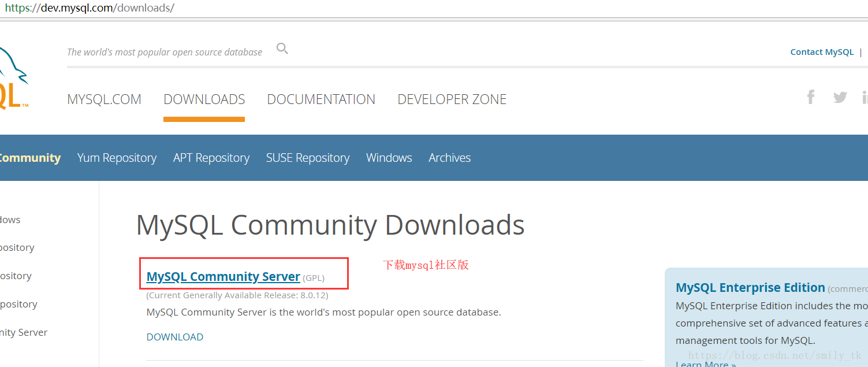868x367 pixels.
Task: Open MySQL's Facebook page icon
Action: point(811,97)
